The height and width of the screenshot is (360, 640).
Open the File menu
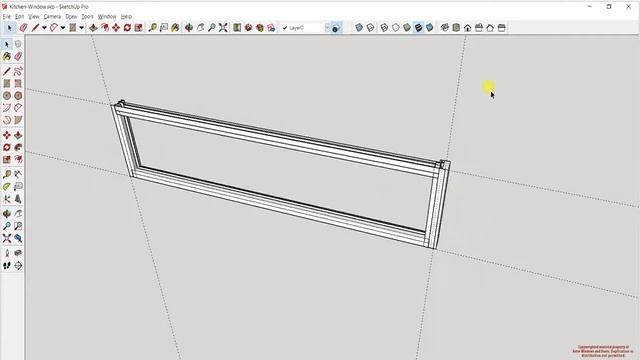point(7,16)
